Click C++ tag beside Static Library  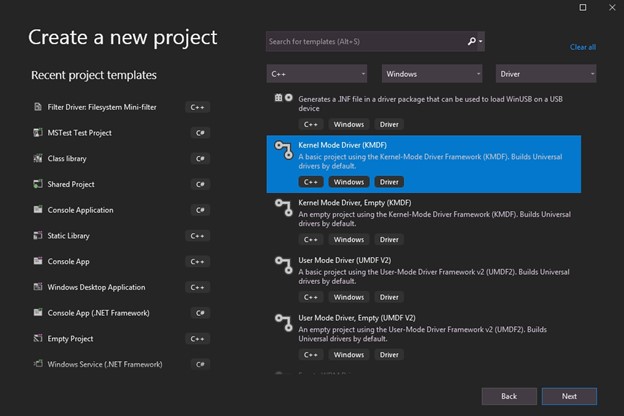[197, 236]
